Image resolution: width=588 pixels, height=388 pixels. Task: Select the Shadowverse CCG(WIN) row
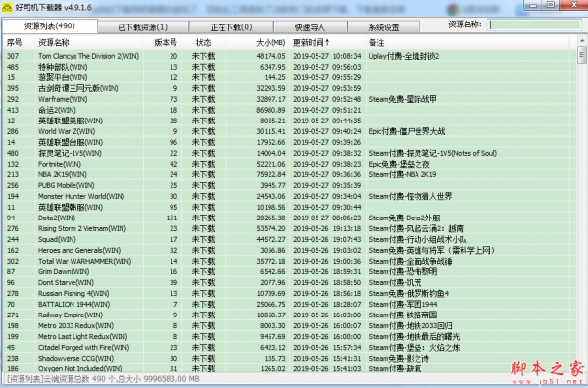tap(289, 359)
